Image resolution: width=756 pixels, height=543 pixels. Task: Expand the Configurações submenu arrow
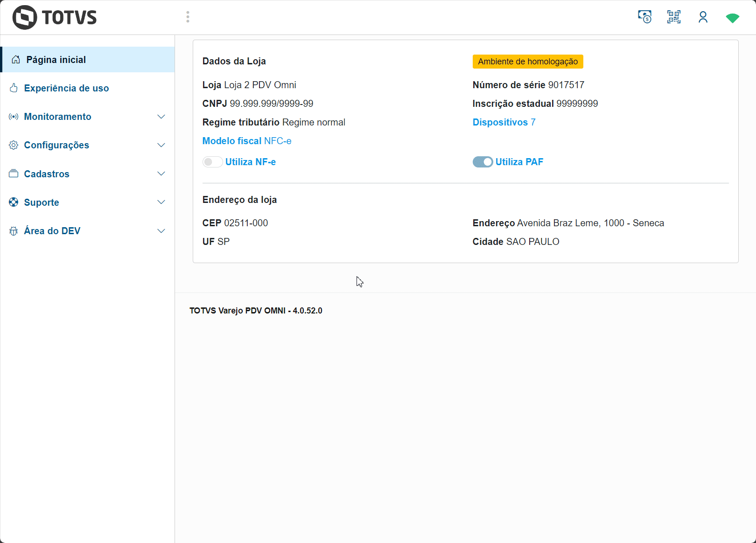[161, 145]
